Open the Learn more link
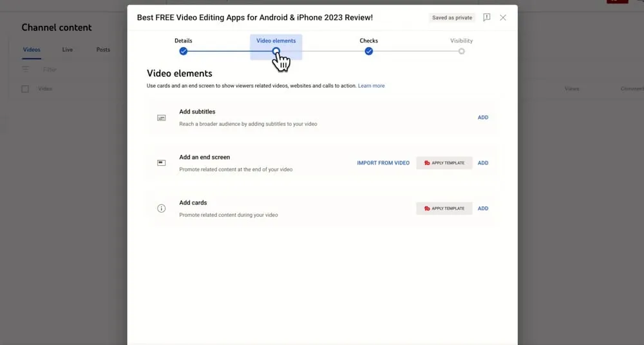This screenshot has width=644, height=345. click(372, 86)
